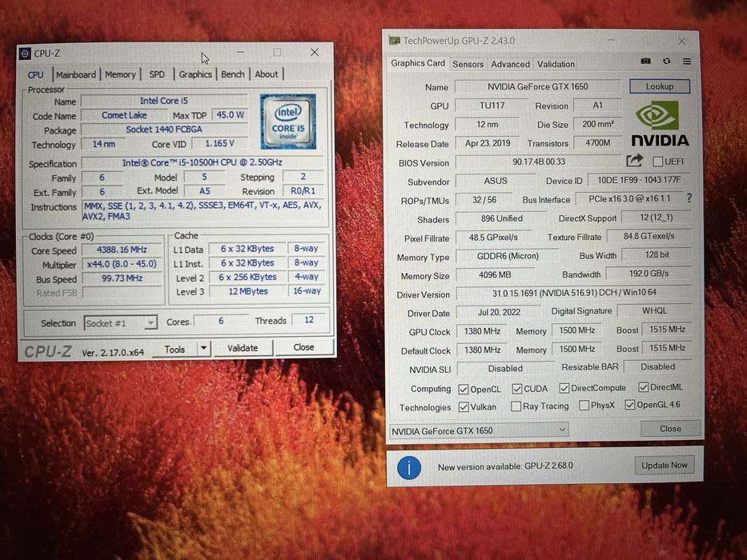Toggle the OpenGL 4.6 checkbox
This screenshot has height=560, width=747.
tap(630, 405)
